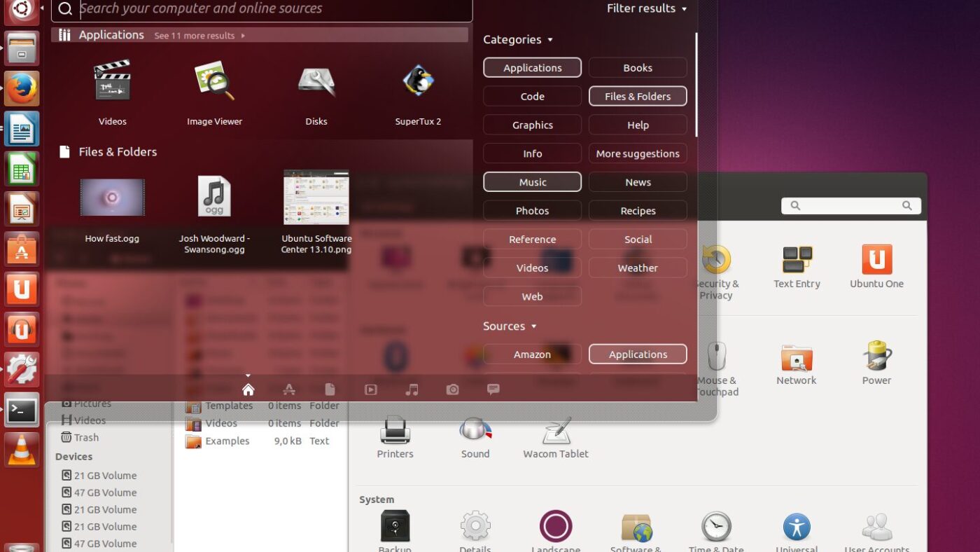Click System Settings search box

pyautogui.click(x=851, y=205)
